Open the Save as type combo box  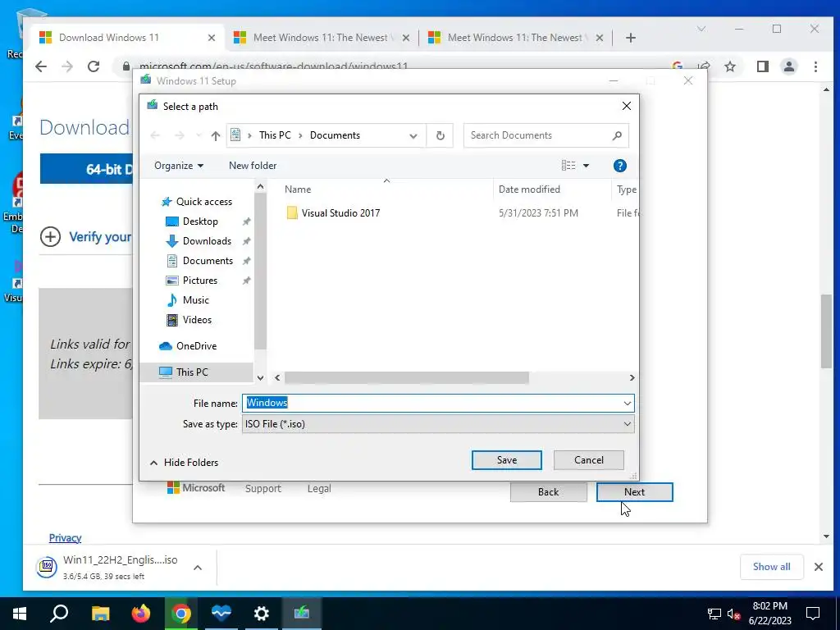(x=438, y=424)
